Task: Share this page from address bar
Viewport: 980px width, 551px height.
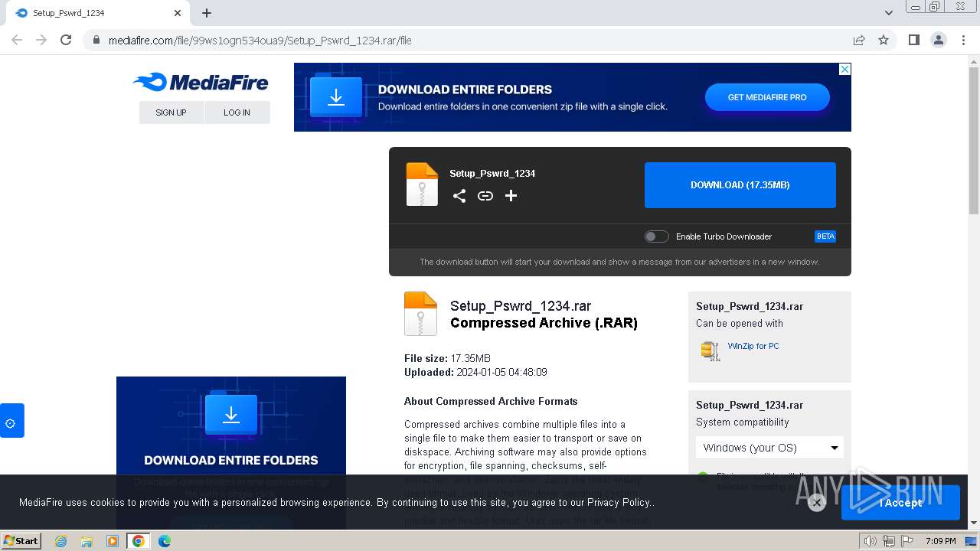Action: click(x=859, y=40)
